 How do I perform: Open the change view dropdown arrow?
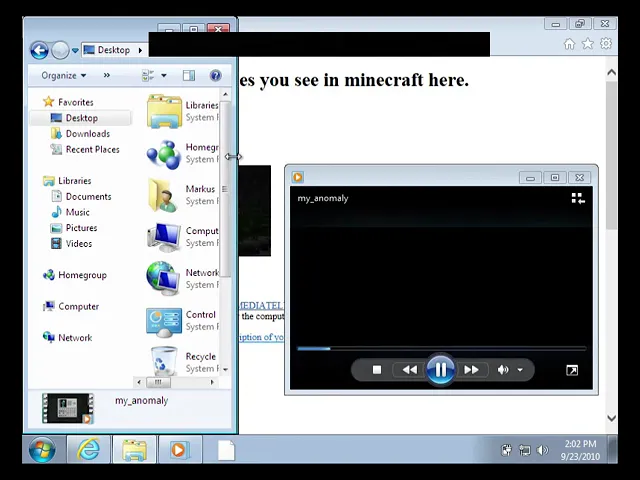pyautogui.click(x=164, y=75)
